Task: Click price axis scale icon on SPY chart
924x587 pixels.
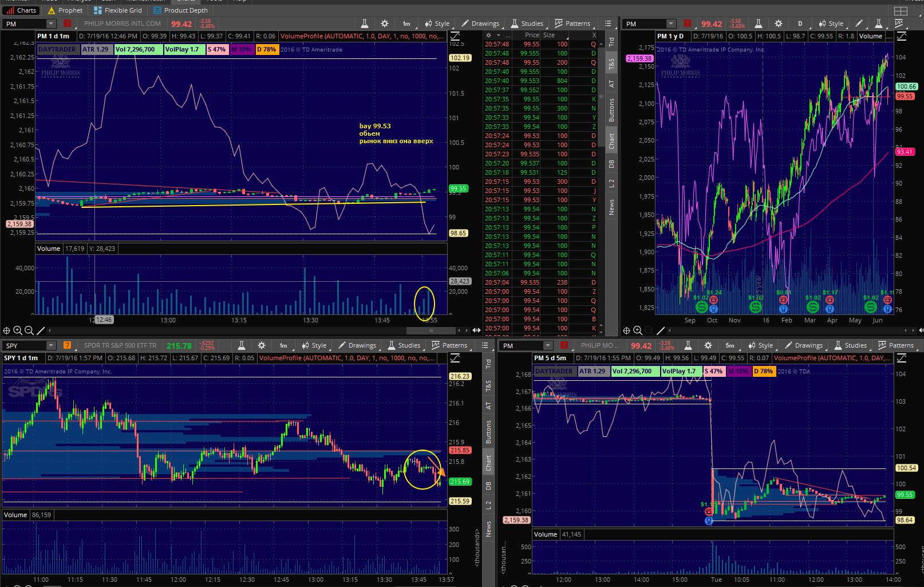Action: (x=455, y=358)
